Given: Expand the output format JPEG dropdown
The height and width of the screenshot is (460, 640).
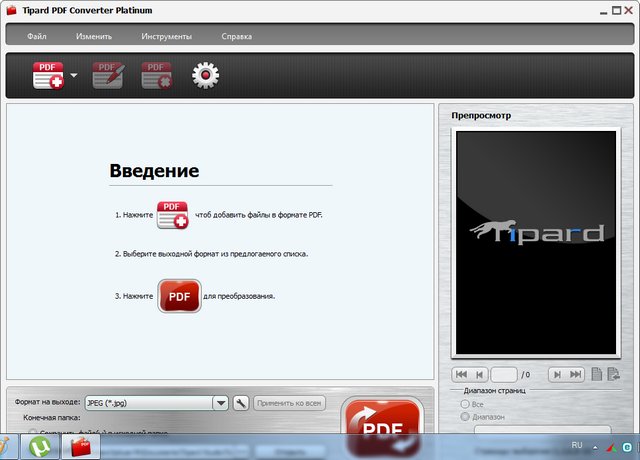Looking at the screenshot, I should click(x=221, y=403).
